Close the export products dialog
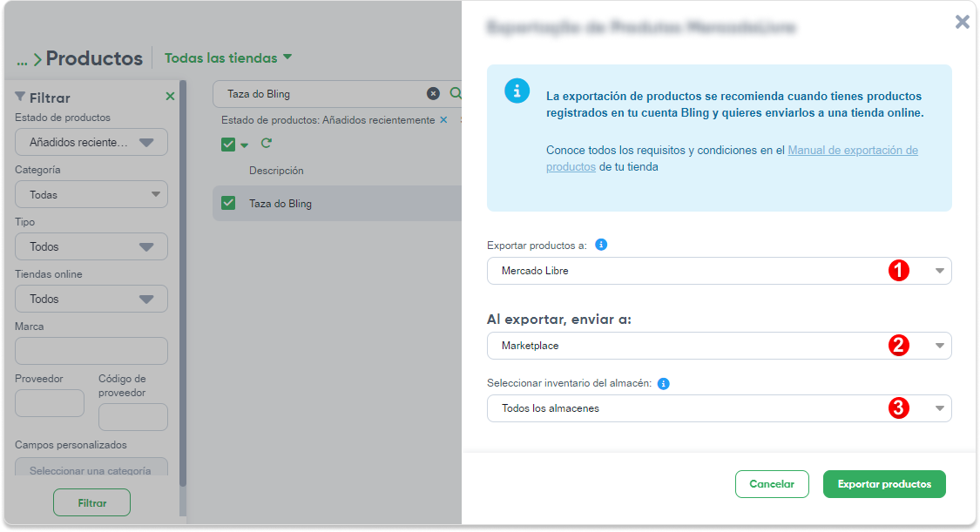980x532 pixels. click(x=962, y=23)
